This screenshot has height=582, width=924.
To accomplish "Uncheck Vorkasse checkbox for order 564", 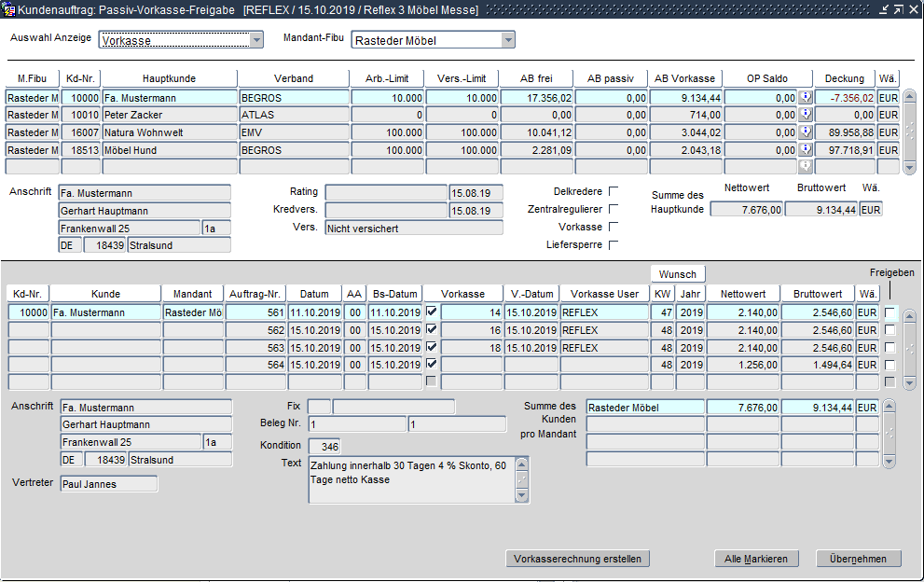I will [431, 364].
